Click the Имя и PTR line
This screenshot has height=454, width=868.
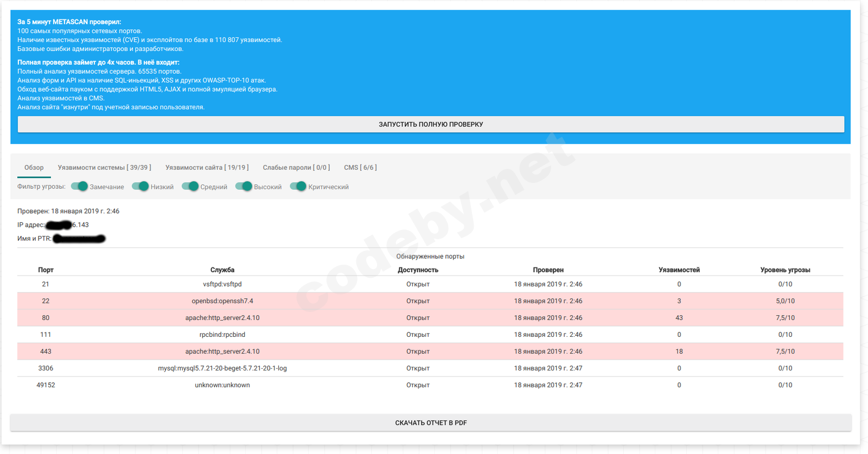point(61,239)
